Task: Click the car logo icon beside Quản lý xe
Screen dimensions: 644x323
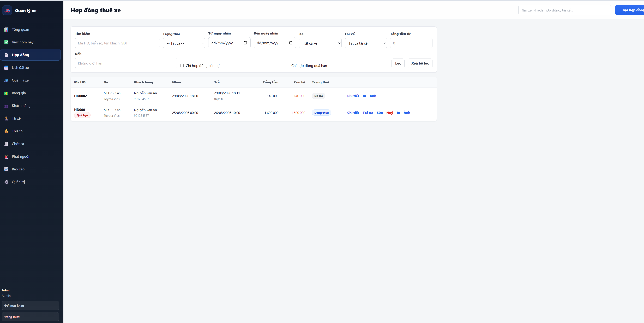Action: tap(7, 10)
